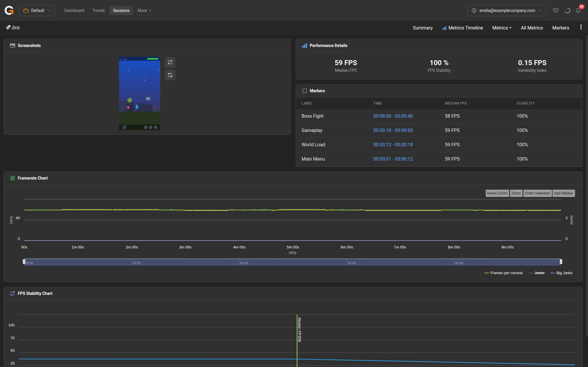This screenshot has height=367, width=588.
Task: Expand the More navigation menu
Action: (144, 11)
